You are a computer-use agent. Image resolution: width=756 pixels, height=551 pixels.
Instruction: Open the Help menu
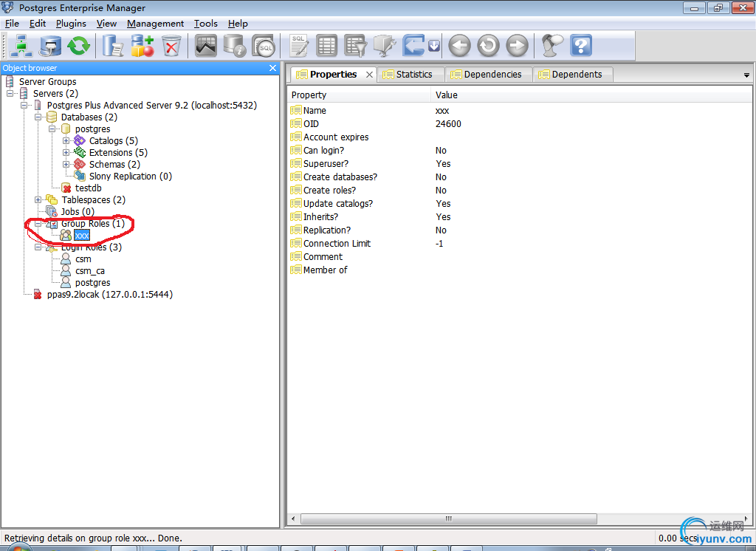point(238,24)
